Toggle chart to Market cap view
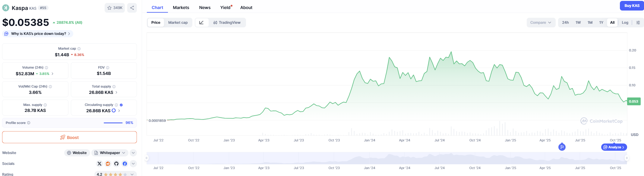This screenshot has width=644, height=176. [x=178, y=23]
